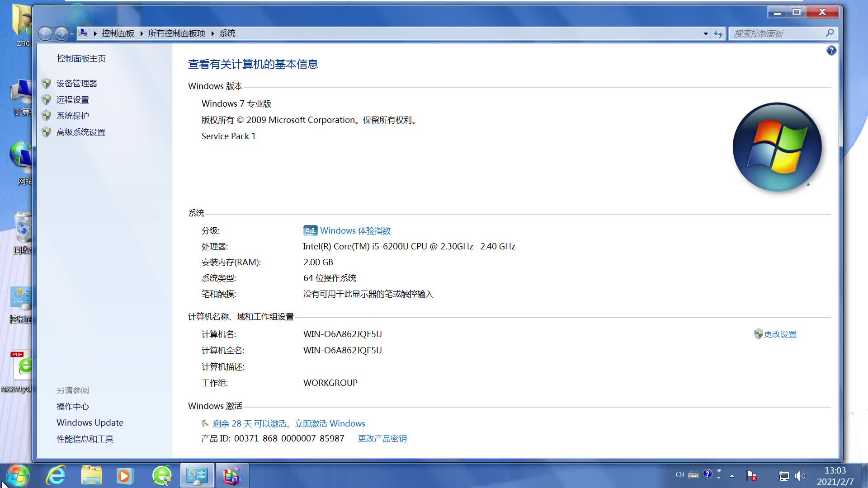Expand the arrow after 控制面板 breadcrumb
Viewport: 868px width, 488px height.
click(x=142, y=33)
